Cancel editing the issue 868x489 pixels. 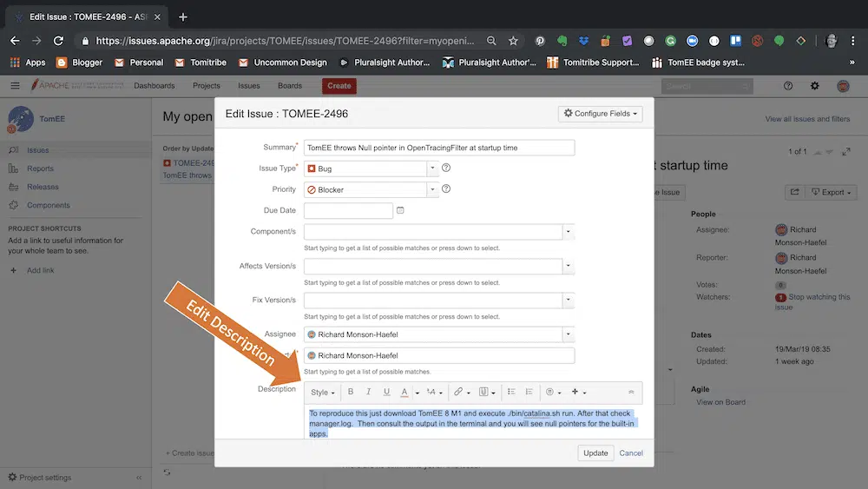pyautogui.click(x=630, y=453)
